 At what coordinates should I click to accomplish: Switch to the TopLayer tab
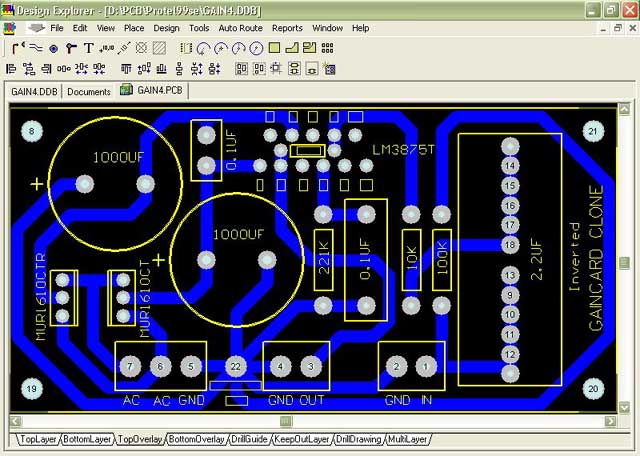[38, 439]
